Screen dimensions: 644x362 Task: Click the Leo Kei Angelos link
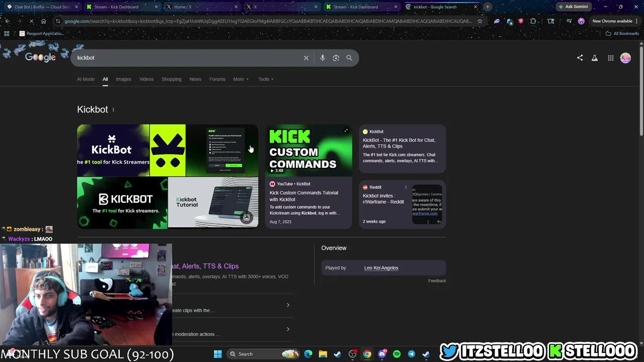(x=381, y=268)
